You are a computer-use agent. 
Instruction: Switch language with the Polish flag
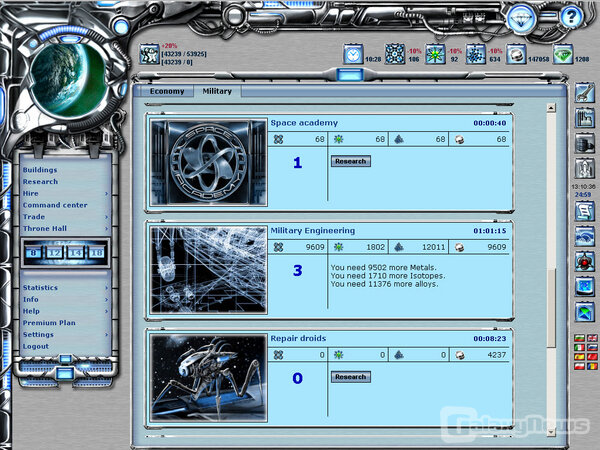click(x=579, y=366)
